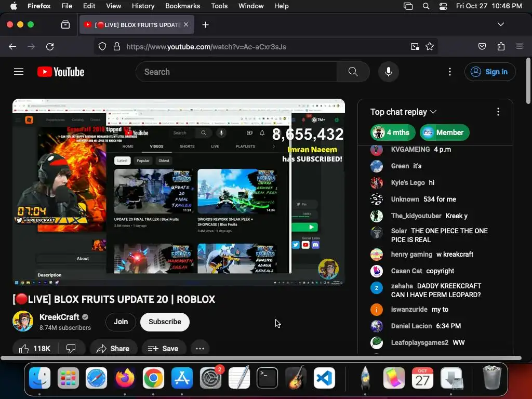Dislike the video
Screen dimensions: 532x399
pos(71,349)
